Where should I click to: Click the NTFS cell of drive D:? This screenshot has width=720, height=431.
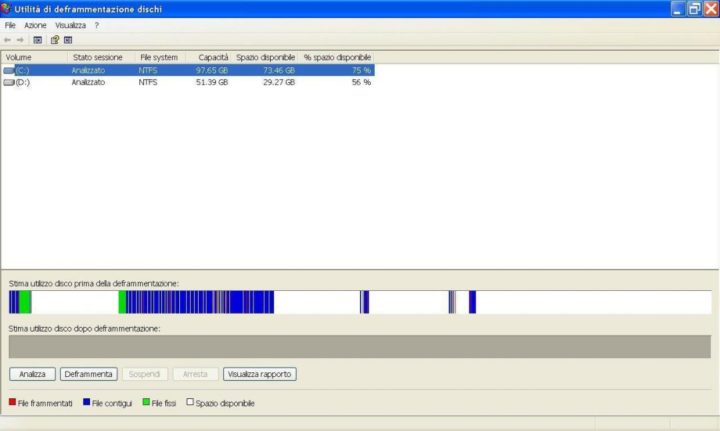[148, 82]
